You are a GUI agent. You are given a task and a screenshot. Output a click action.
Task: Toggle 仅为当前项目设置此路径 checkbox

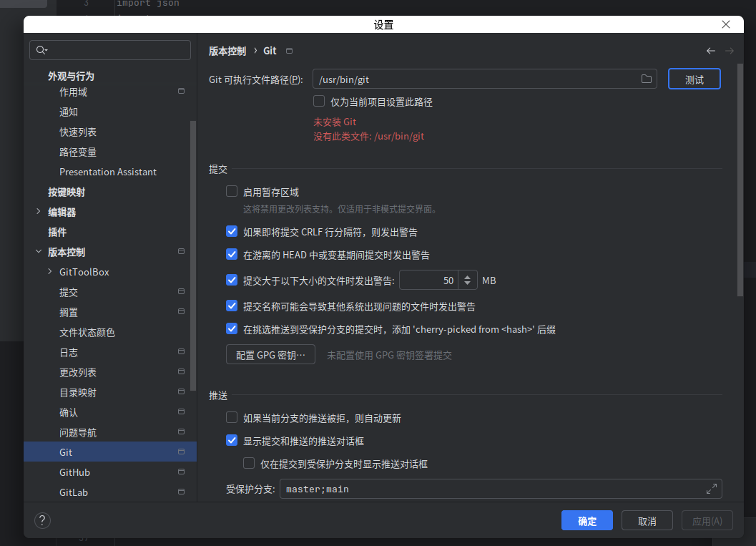[x=319, y=102]
